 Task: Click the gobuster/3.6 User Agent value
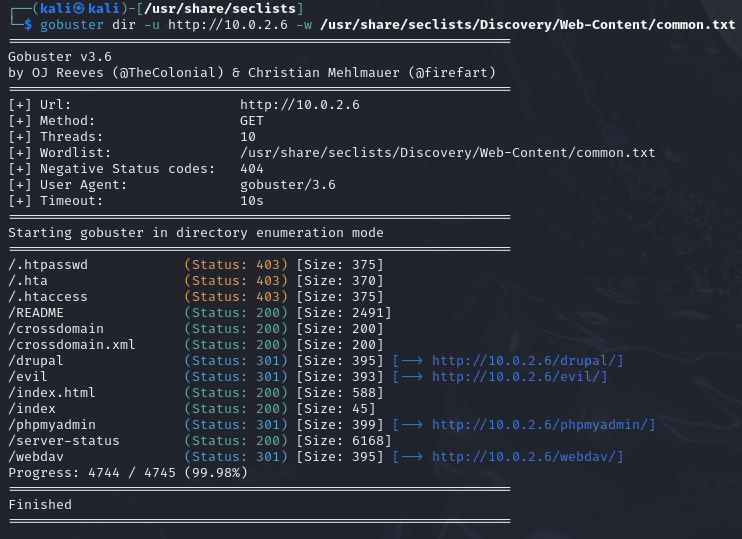(288, 185)
